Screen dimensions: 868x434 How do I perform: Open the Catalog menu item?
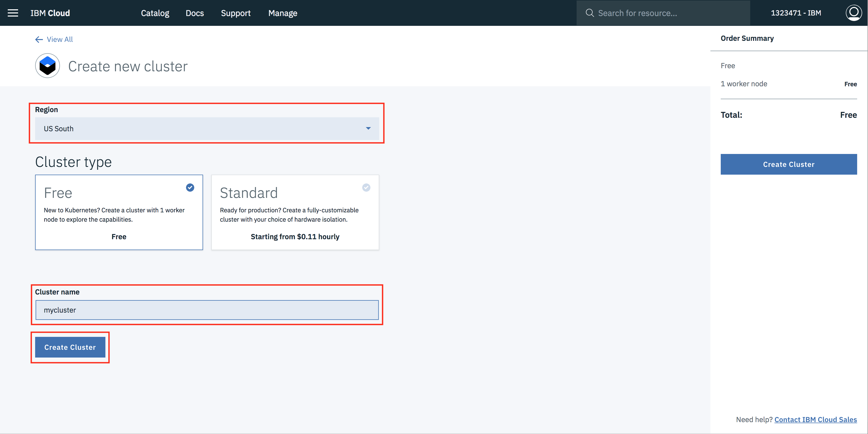point(155,13)
